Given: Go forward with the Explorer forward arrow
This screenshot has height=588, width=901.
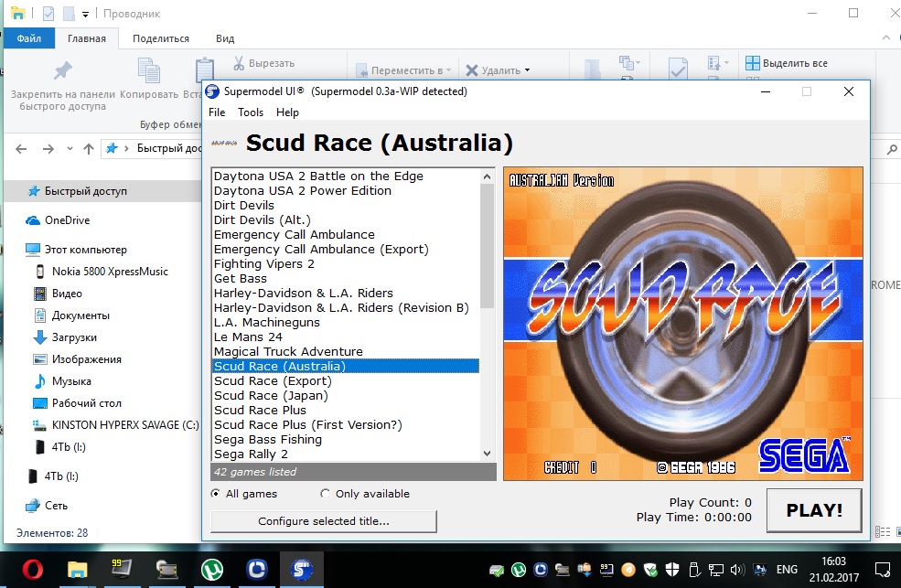Looking at the screenshot, I should 48,149.
